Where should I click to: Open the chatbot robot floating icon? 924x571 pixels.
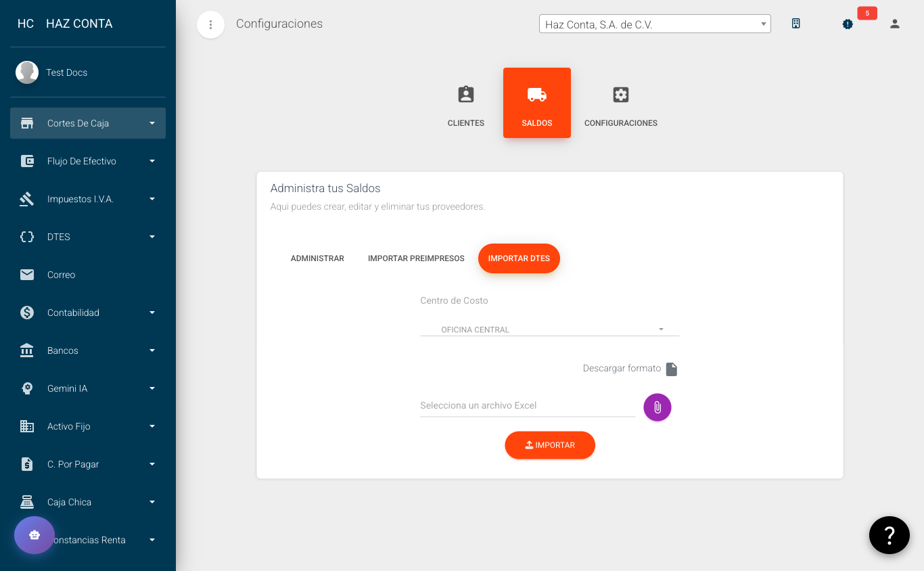(34, 535)
